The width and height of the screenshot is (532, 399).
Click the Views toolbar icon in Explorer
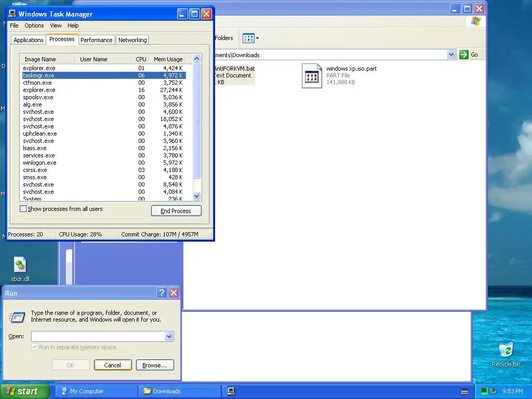tap(248, 38)
